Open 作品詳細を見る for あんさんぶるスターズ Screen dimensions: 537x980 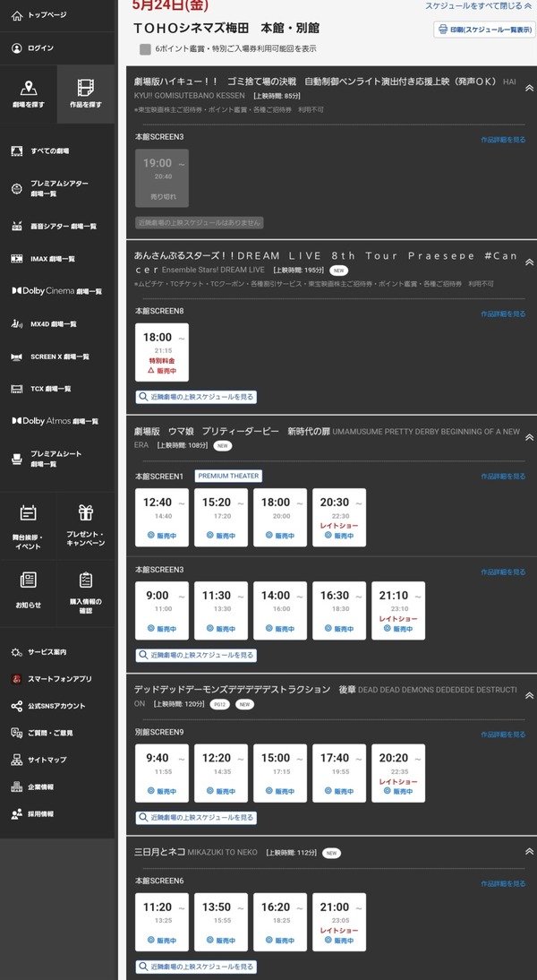503,314
